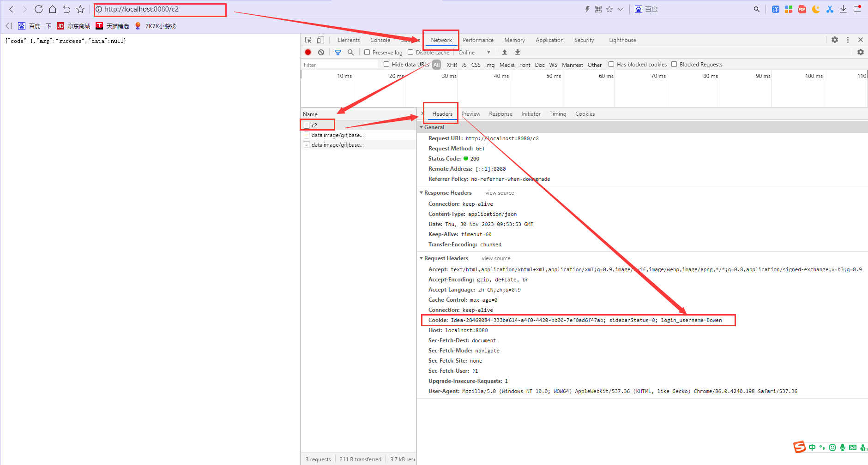Image resolution: width=868 pixels, height=465 pixels.
Task: Click the undo close tab arrow icon
Action: 66,9
